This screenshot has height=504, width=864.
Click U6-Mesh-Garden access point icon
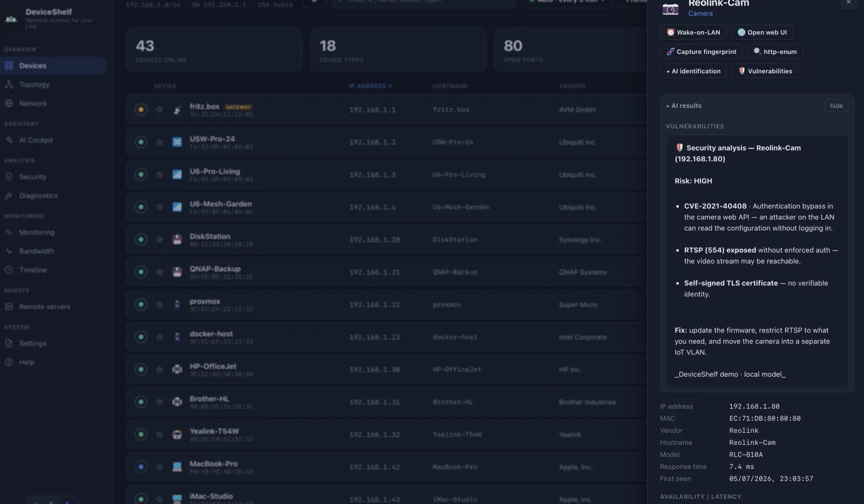click(177, 207)
